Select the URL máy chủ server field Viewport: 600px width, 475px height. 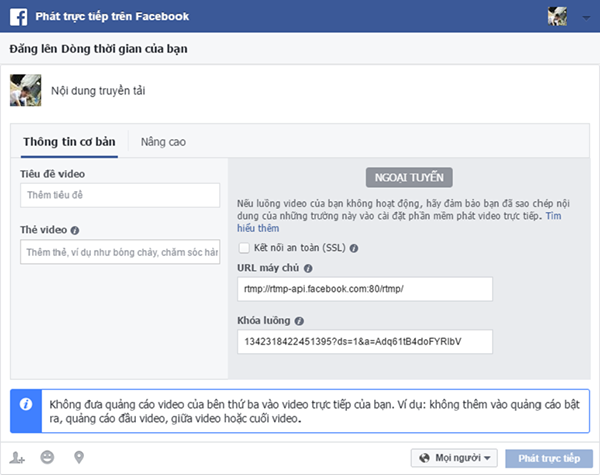click(365, 289)
